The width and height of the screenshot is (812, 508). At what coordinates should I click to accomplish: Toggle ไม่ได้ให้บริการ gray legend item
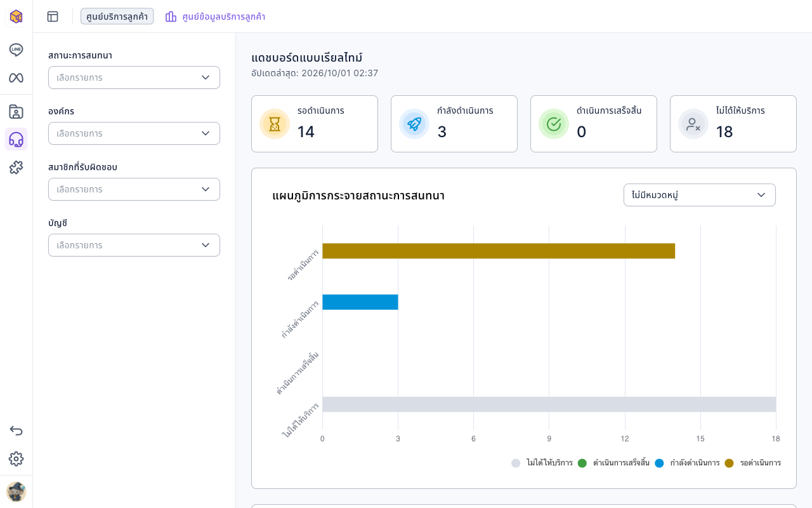(x=542, y=463)
